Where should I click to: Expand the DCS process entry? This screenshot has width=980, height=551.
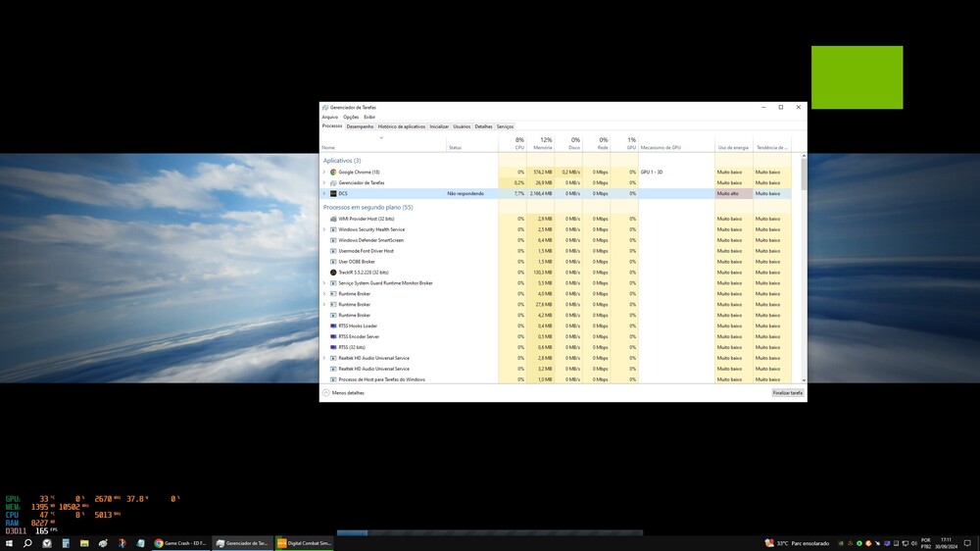(x=324, y=193)
